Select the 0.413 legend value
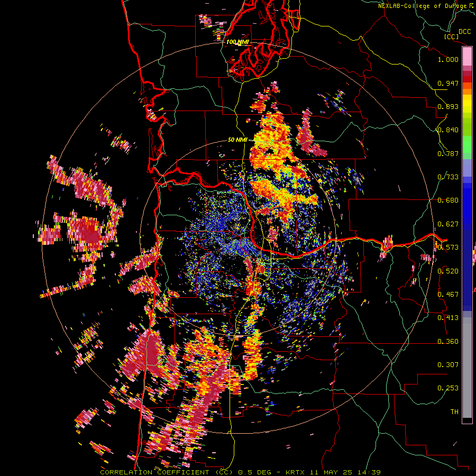Image resolution: width=476 pixels, height=476 pixels. [448, 318]
